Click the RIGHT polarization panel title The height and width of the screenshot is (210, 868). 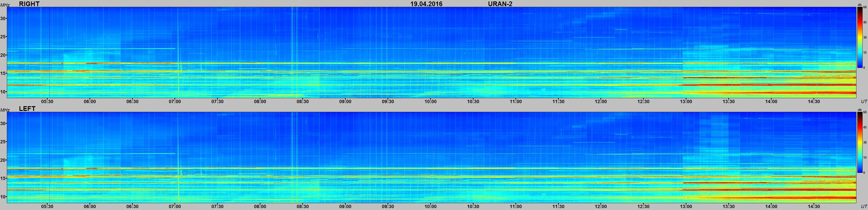(x=29, y=4)
